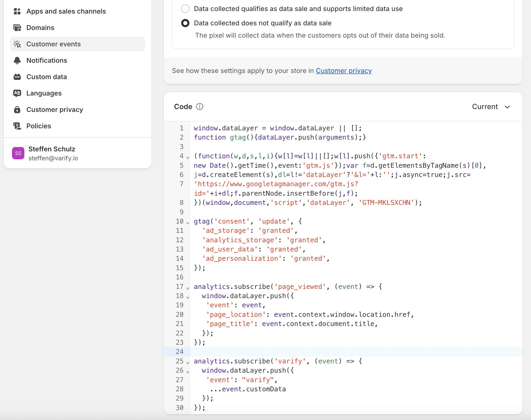
Task: Click the Languages translate icon
Action: coord(17,93)
